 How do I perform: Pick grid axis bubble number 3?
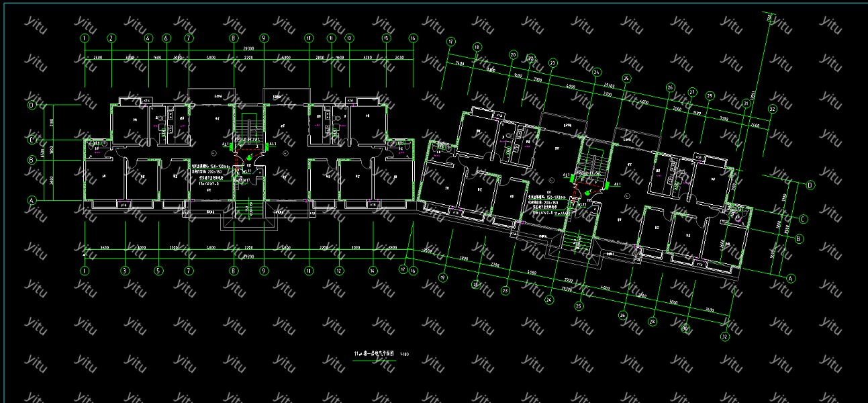(125, 271)
